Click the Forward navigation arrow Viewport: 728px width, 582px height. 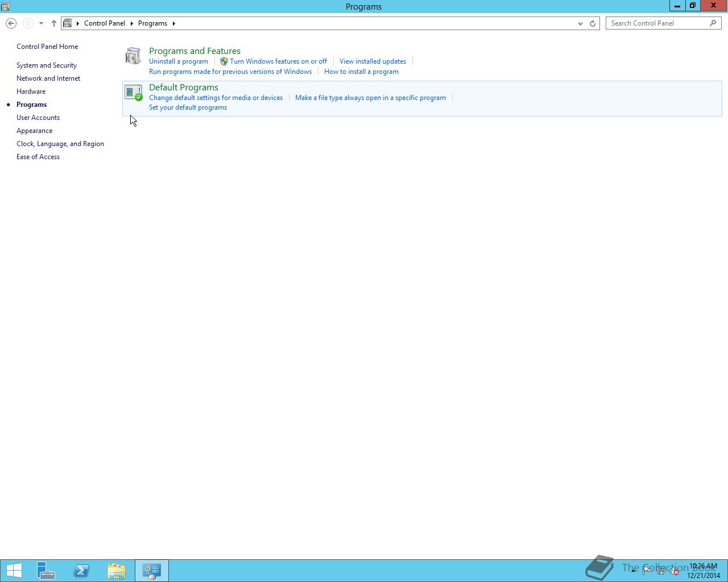click(x=27, y=23)
